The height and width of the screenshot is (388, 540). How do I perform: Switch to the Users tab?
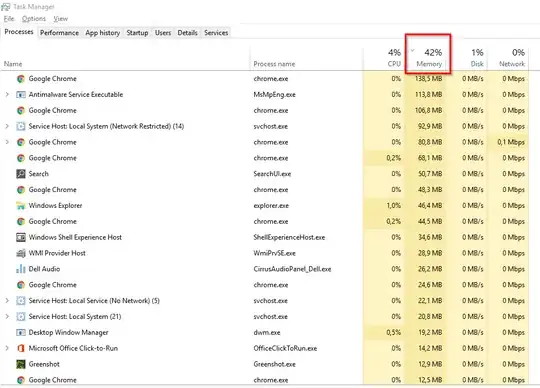[x=163, y=33]
